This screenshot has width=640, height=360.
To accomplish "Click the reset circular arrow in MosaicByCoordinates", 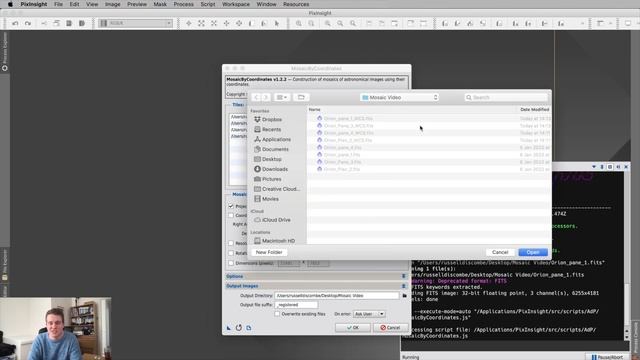I will pos(239,327).
